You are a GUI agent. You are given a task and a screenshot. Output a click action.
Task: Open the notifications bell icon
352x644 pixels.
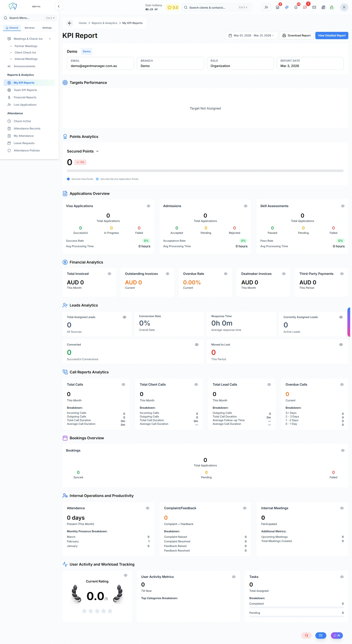(x=296, y=8)
